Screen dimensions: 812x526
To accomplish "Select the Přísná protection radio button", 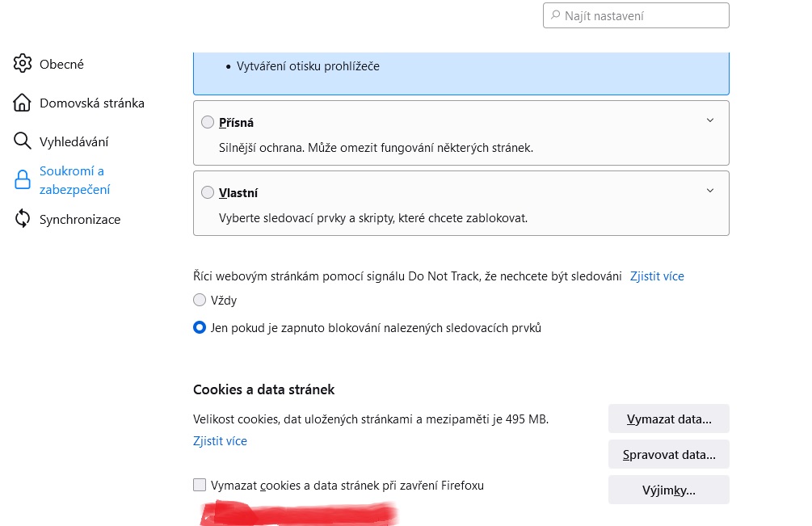I will (208, 123).
